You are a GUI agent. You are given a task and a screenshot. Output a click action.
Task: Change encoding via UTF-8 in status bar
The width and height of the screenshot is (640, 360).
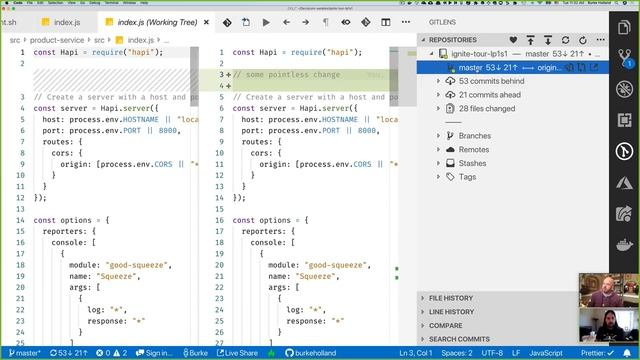click(x=492, y=353)
